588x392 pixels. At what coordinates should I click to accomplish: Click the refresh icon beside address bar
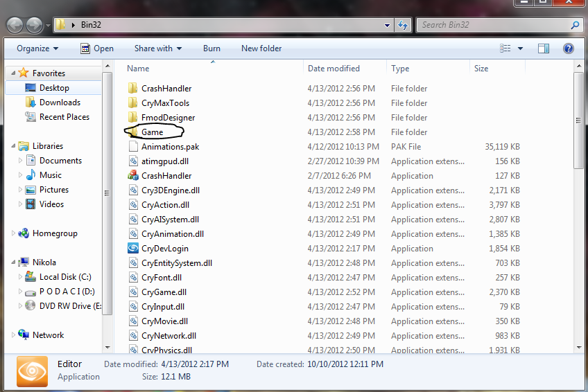[403, 25]
